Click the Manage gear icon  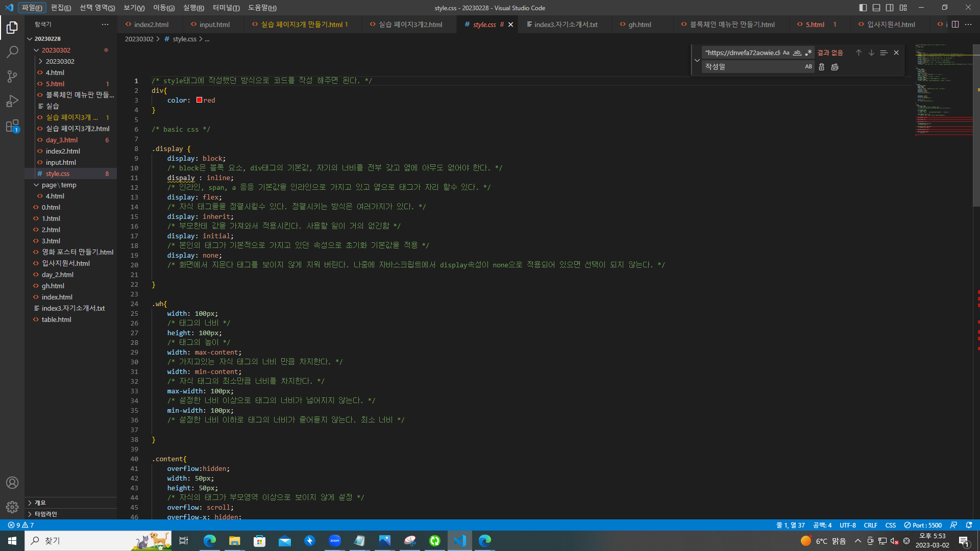click(x=12, y=507)
